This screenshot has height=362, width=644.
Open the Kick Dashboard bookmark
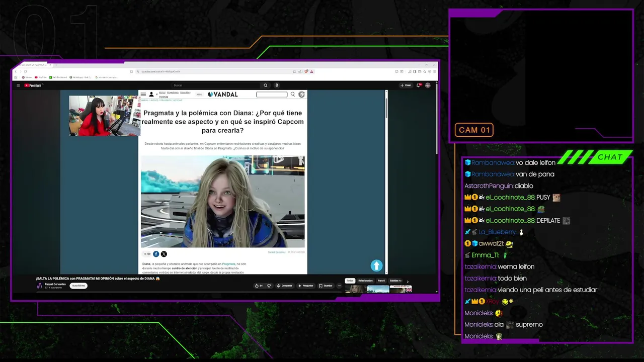58,77
